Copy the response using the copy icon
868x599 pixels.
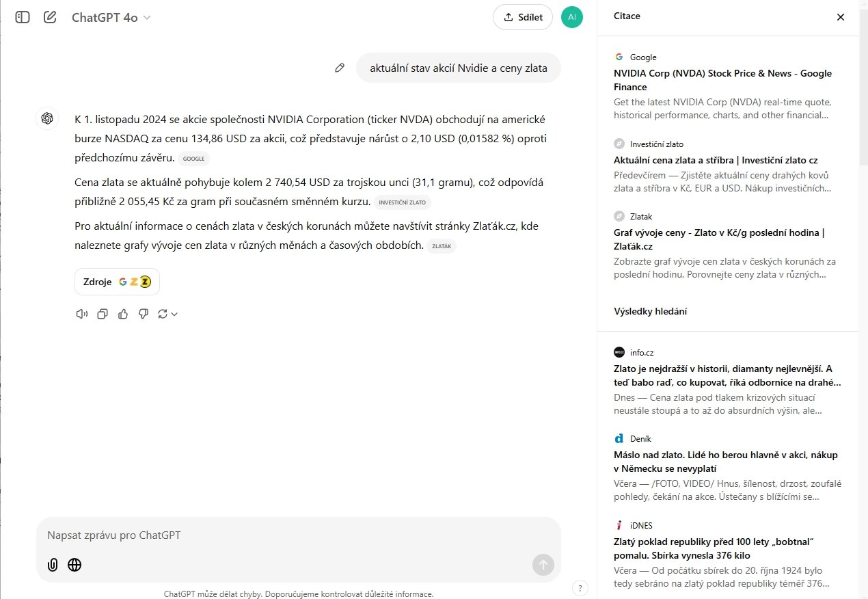pos(103,314)
